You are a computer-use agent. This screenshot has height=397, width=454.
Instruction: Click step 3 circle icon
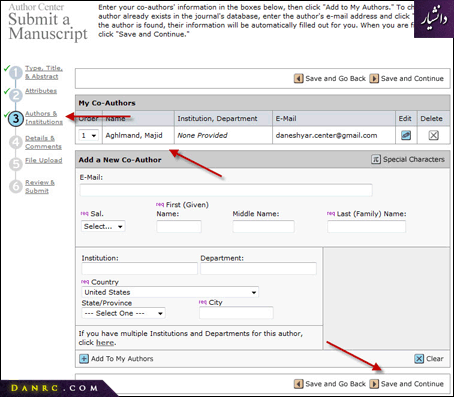pyautogui.click(x=16, y=119)
